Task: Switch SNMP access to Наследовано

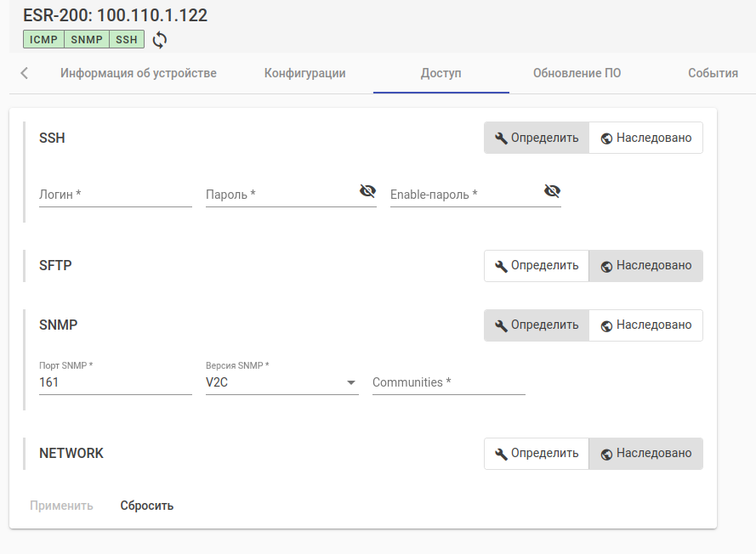Action: (645, 325)
